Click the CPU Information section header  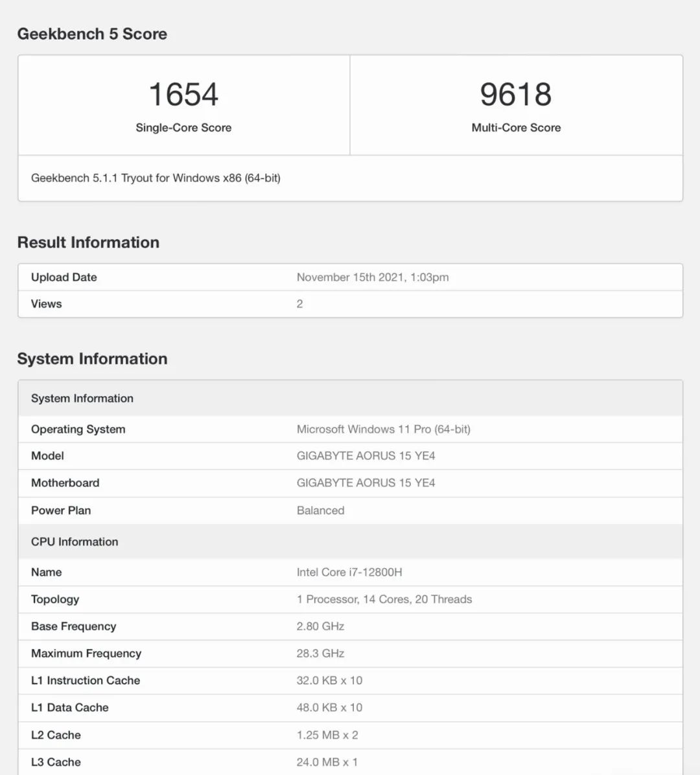pos(74,542)
